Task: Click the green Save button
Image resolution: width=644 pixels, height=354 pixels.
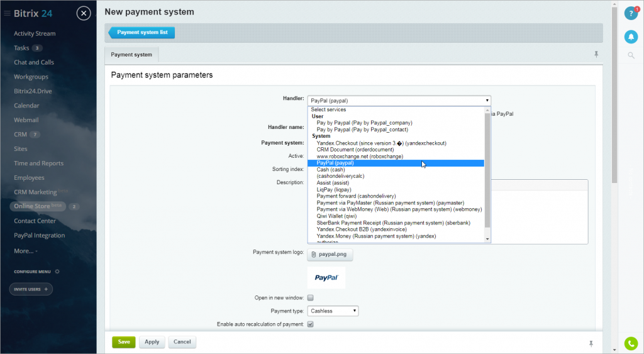Action: pos(124,342)
